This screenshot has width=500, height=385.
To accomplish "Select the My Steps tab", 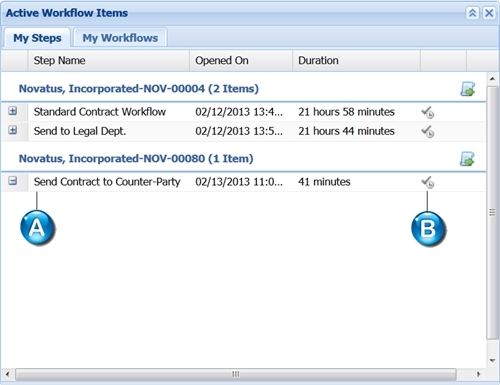I will pos(37,38).
